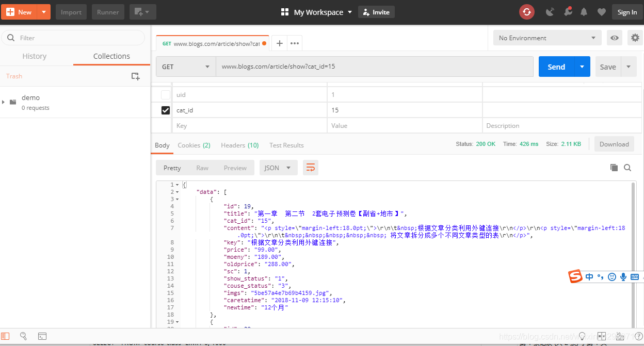Click the Invite button

376,12
